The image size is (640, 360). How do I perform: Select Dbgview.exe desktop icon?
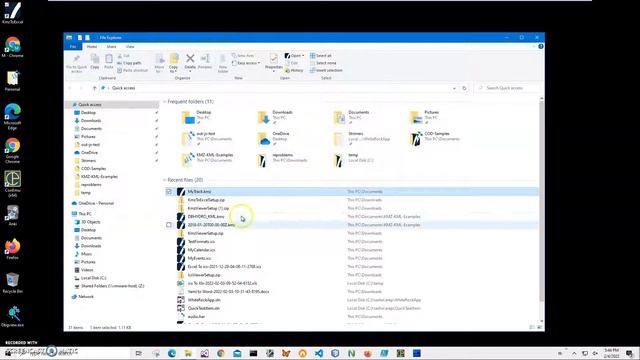tap(12, 316)
